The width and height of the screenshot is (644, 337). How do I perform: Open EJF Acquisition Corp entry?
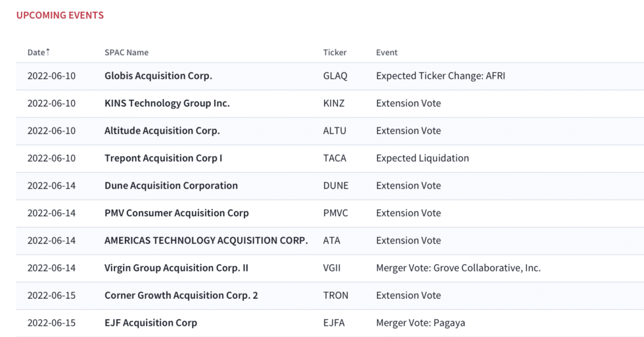pos(150,323)
